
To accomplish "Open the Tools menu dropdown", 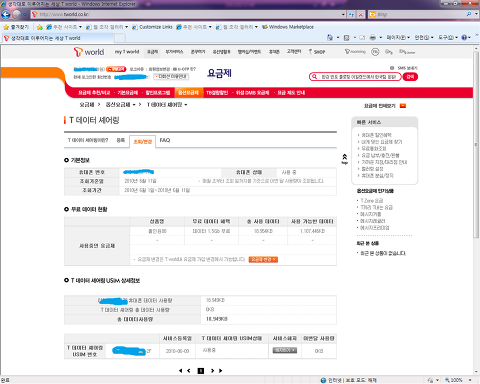I will pyautogui.click(x=448, y=37).
